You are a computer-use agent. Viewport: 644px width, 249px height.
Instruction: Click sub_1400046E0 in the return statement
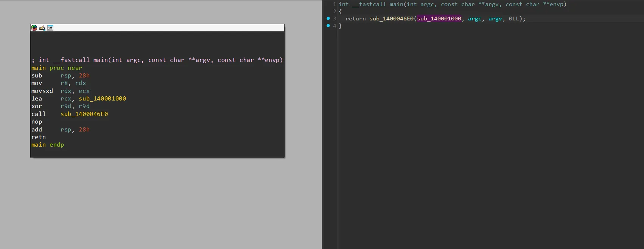pyautogui.click(x=391, y=19)
